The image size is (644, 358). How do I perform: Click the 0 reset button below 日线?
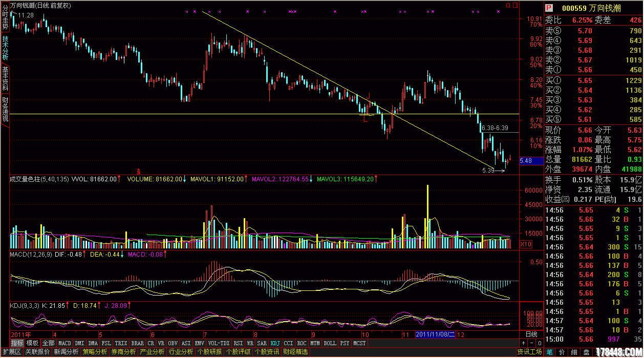[539, 343]
